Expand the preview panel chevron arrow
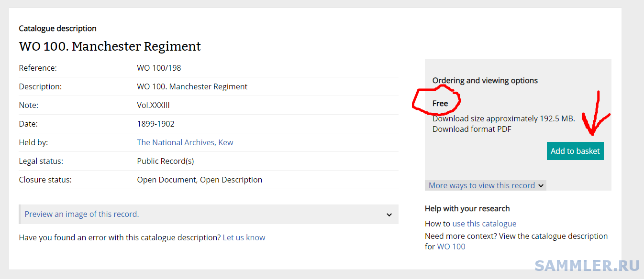The height and width of the screenshot is (279, 644). (x=389, y=215)
